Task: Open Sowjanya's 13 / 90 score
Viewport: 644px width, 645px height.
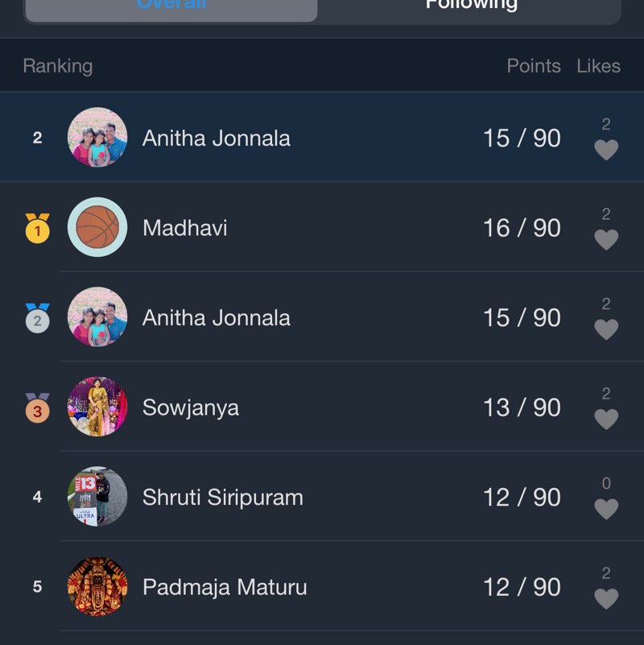Action: (522, 407)
